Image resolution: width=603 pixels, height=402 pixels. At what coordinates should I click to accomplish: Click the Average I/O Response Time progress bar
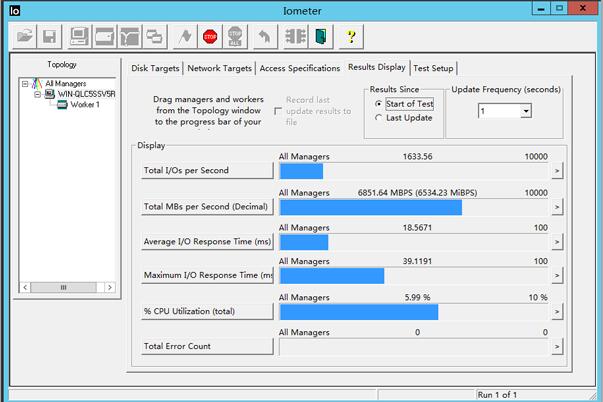(x=414, y=242)
